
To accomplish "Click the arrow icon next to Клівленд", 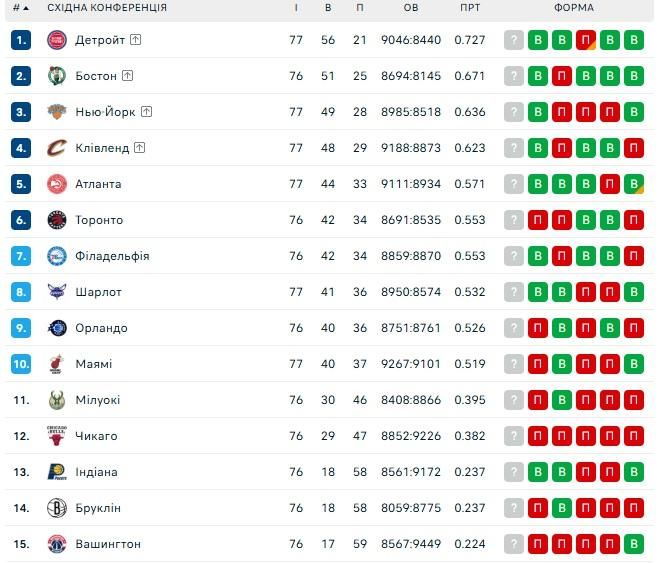I will [140, 148].
